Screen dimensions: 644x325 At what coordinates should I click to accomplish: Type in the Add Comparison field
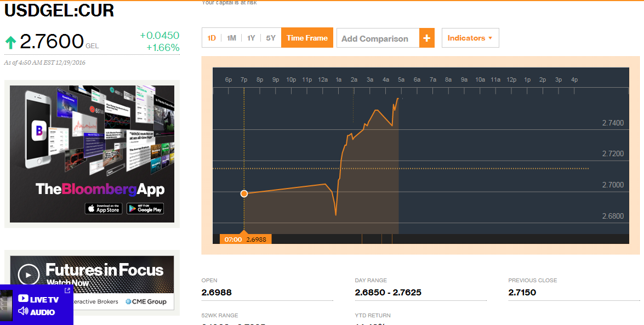378,38
